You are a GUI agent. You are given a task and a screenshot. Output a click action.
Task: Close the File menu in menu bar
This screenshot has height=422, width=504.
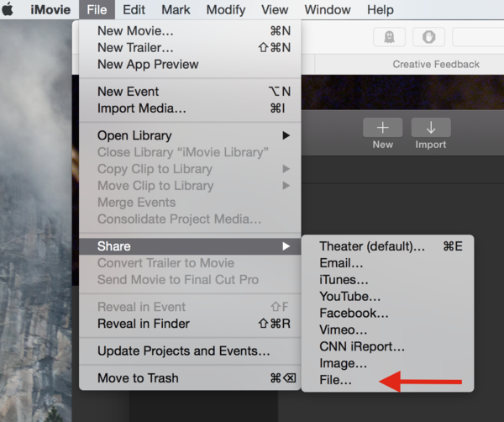click(x=97, y=9)
